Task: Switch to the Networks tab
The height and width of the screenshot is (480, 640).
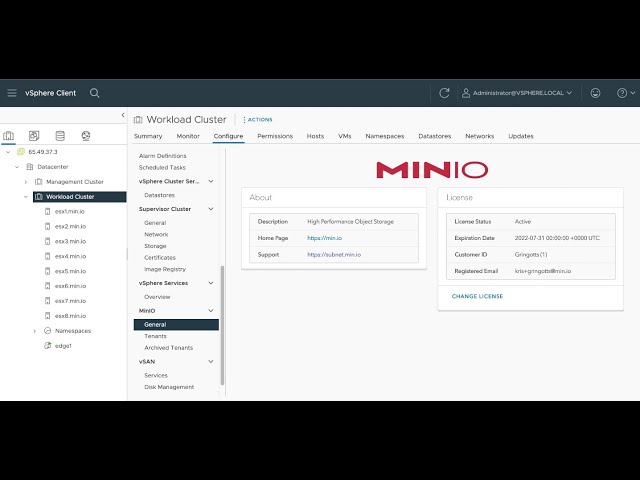Action: click(480, 136)
